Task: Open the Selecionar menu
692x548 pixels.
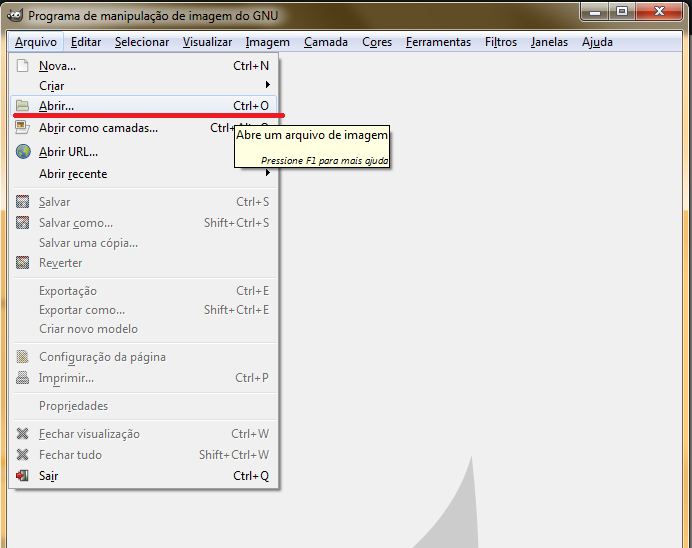Action: (142, 42)
